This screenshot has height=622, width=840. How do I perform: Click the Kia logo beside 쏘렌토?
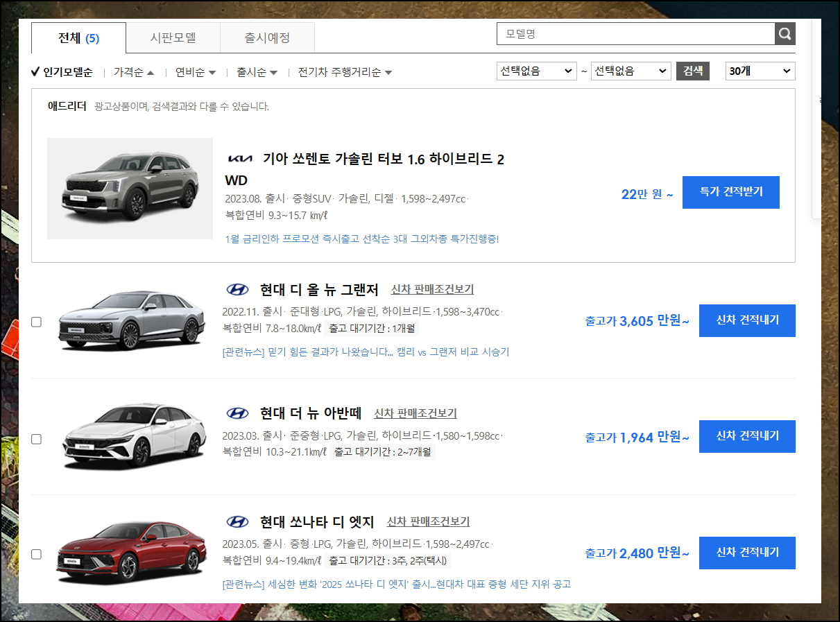coord(240,159)
